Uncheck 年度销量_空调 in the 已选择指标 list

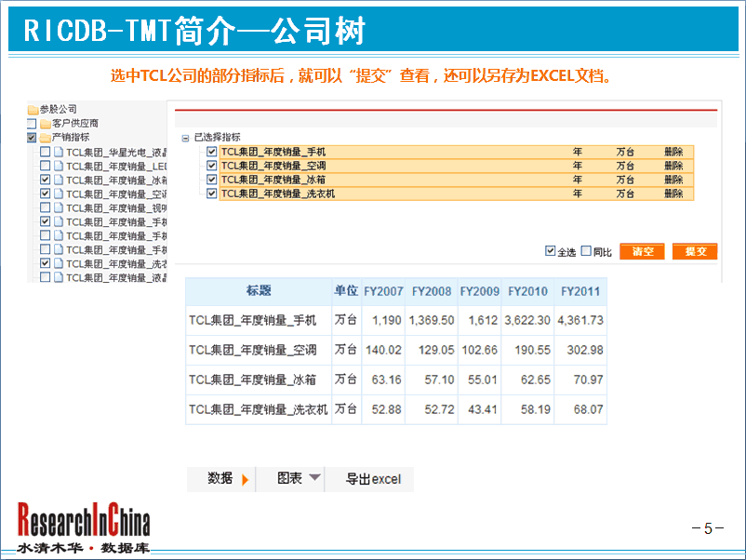click(212, 166)
